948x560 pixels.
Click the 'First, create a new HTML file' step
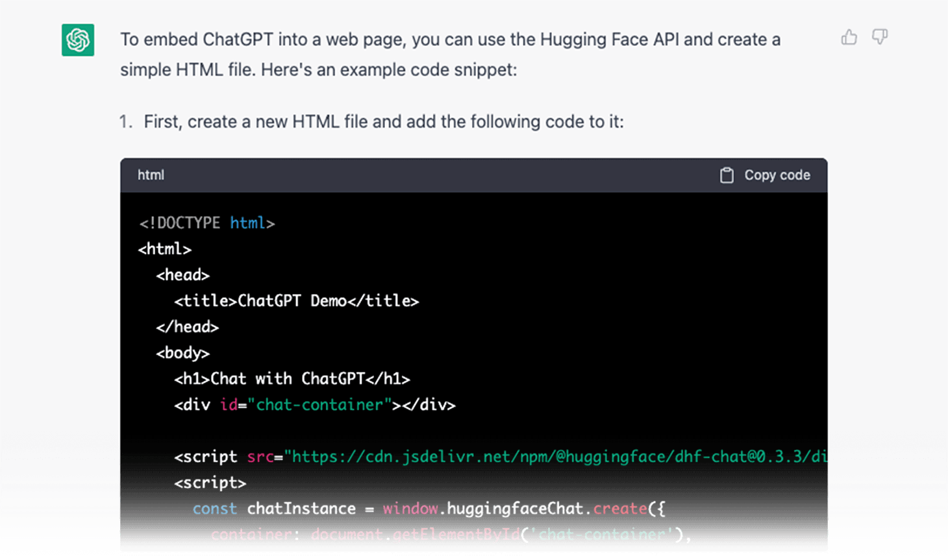[x=384, y=122]
